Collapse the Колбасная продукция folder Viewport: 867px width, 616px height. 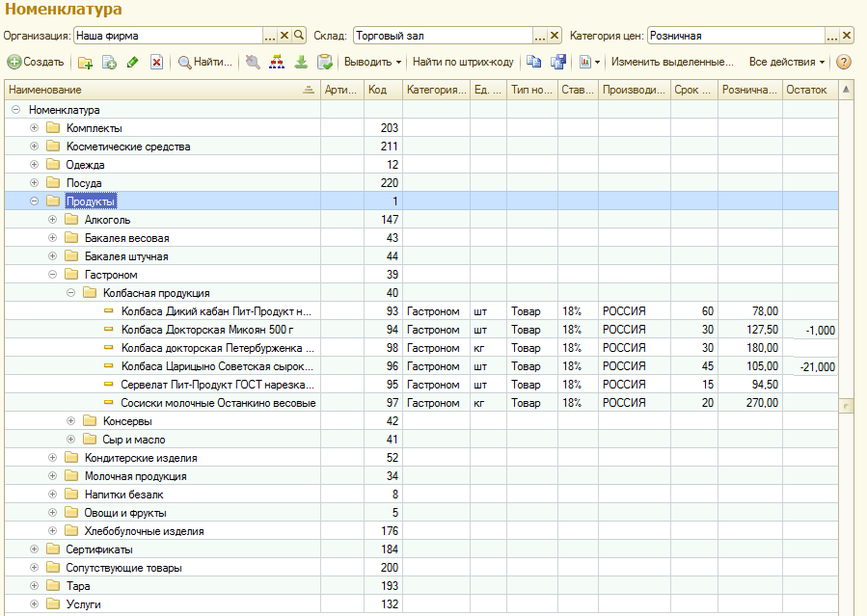click(x=70, y=293)
